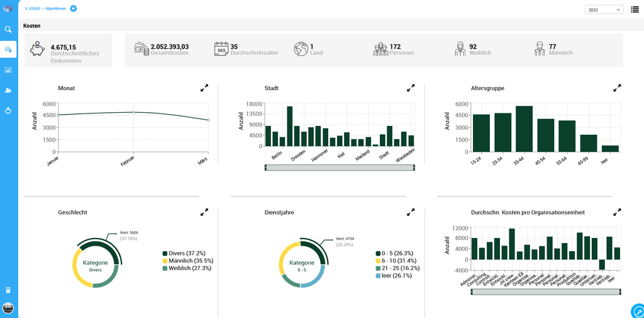The width and height of the screenshot is (644, 318).
Task: Expand the Geschlecht chart view
Action: coord(204,212)
